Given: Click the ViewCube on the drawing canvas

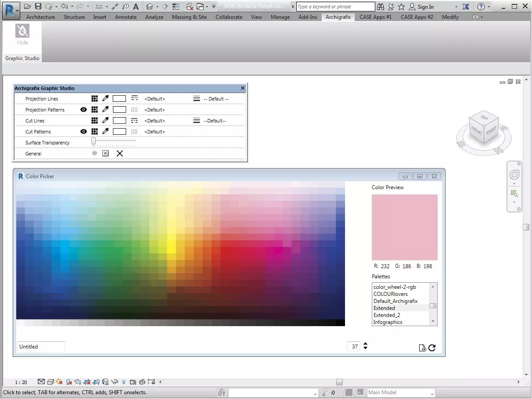Looking at the screenshot, I should 484,128.
